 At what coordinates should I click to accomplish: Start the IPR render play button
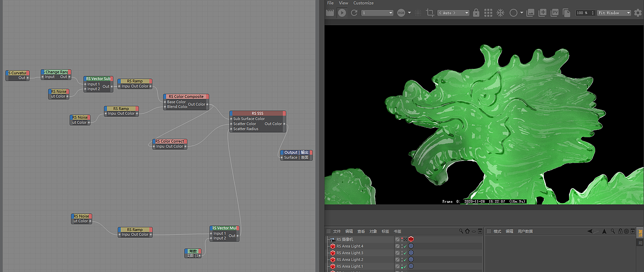click(x=342, y=13)
